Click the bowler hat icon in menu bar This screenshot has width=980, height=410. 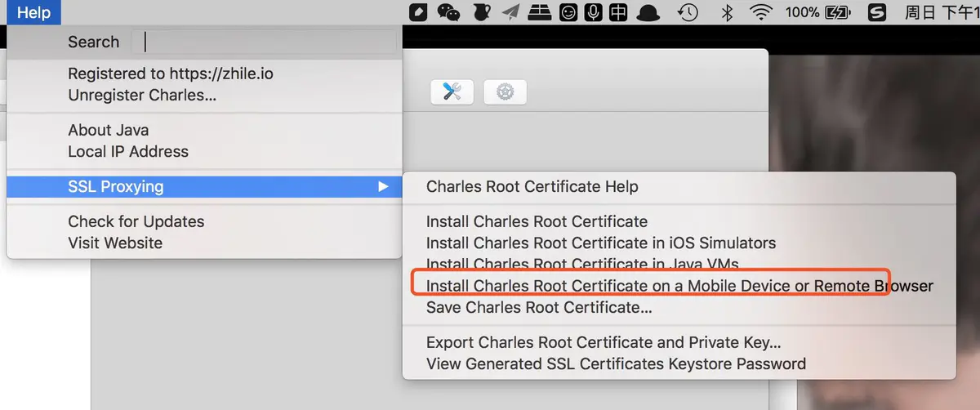[x=649, y=12]
